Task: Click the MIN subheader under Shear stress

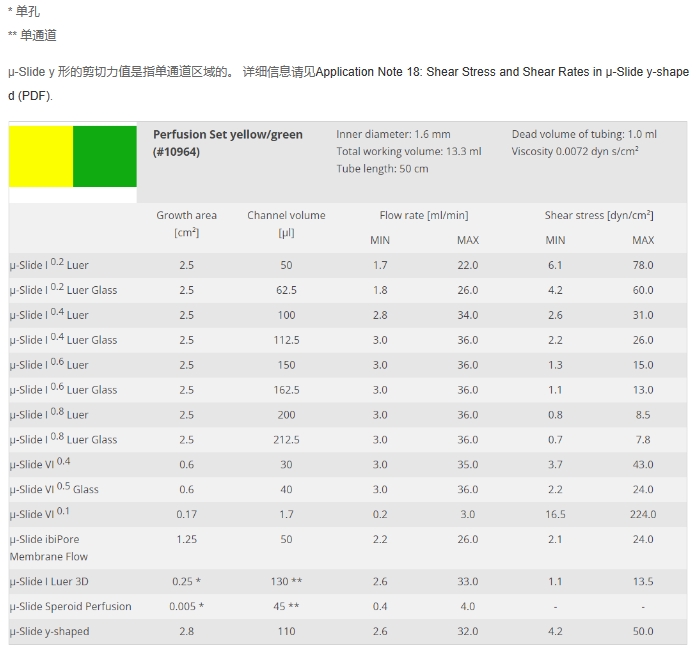Action: click(555, 240)
